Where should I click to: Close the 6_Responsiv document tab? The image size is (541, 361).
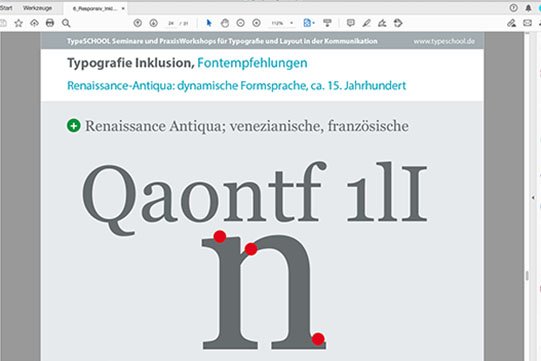click(x=123, y=9)
